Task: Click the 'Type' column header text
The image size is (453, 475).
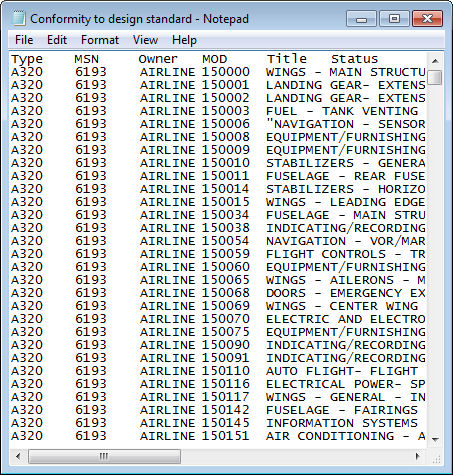Action: pos(27,59)
